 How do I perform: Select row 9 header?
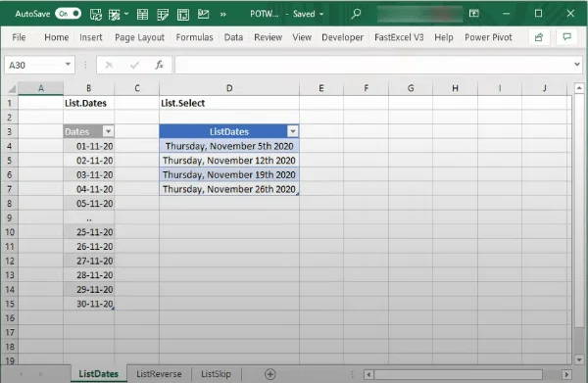[10, 217]
